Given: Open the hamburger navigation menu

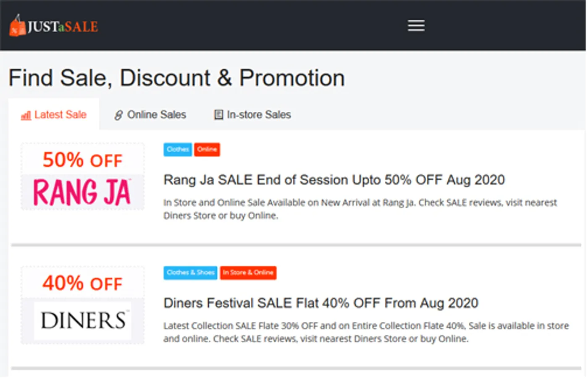Looking at the screenshot, I should 416,26.
